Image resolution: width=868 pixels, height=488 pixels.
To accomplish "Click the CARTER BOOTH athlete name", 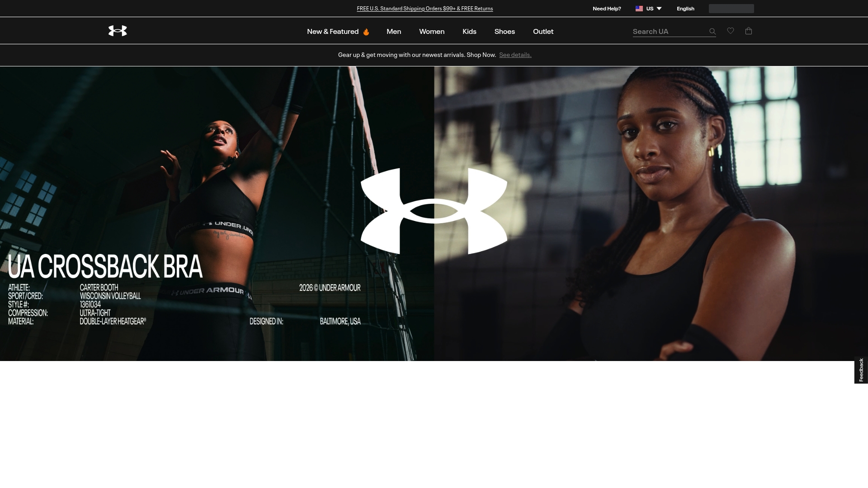I will [99, 287].
